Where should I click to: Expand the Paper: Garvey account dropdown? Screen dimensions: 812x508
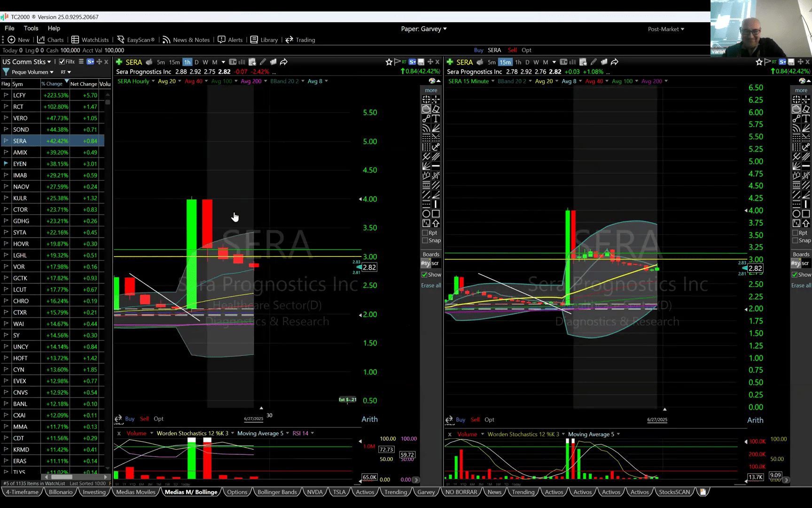pyautogui.click(x=423, y=29)
